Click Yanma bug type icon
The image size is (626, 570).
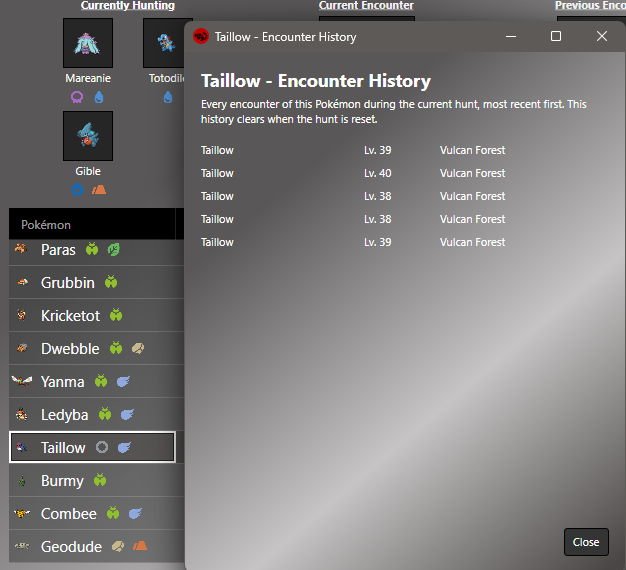pos(101,381)
